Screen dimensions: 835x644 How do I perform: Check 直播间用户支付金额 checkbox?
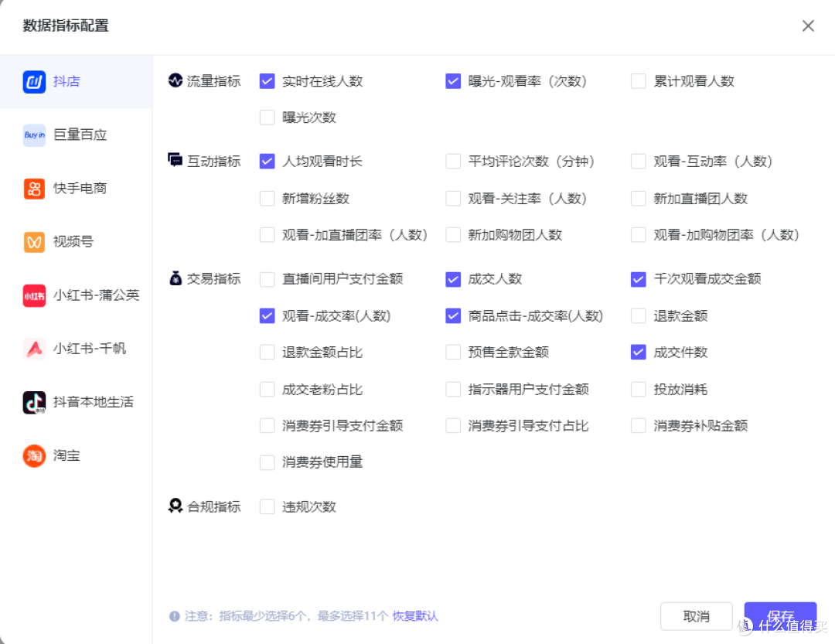[x=267, y=279]
